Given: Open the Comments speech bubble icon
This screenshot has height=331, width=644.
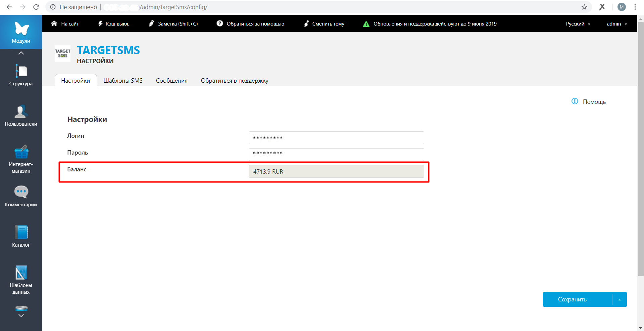Looking at the screenshot, I should click(x=21, y=196).
